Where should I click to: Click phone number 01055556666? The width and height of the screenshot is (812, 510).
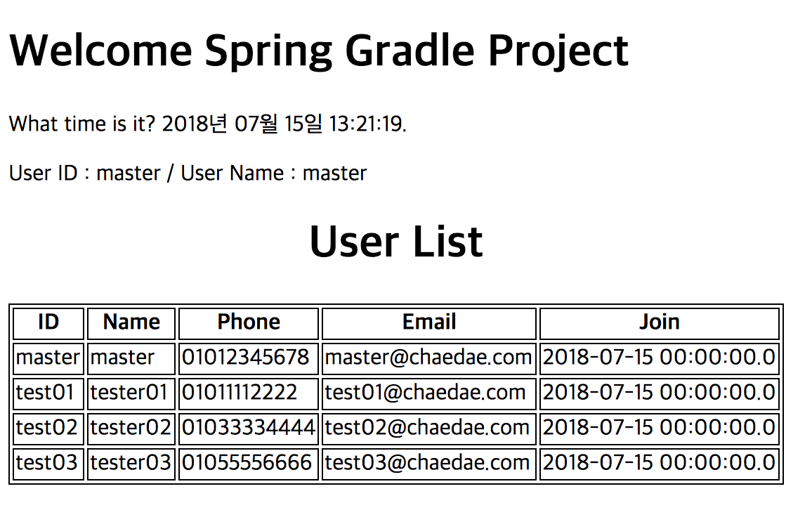pyautogui.click(x=247, y=462)
